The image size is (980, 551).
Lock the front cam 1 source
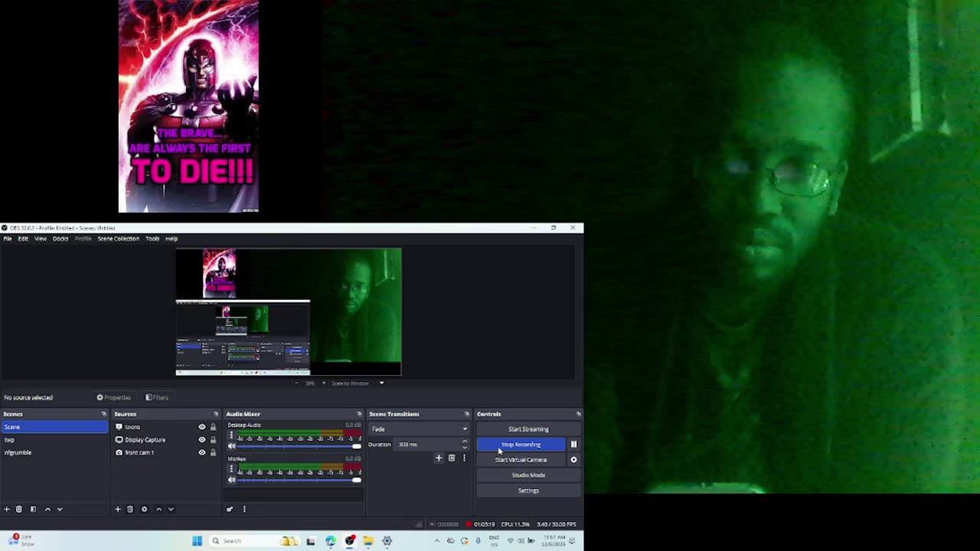(x=213, y=452)
